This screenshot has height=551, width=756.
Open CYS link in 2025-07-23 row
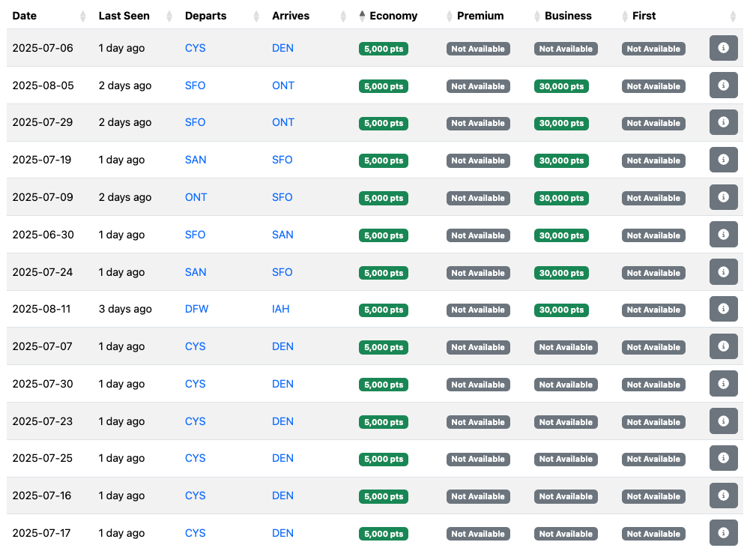tap(196, 421)
